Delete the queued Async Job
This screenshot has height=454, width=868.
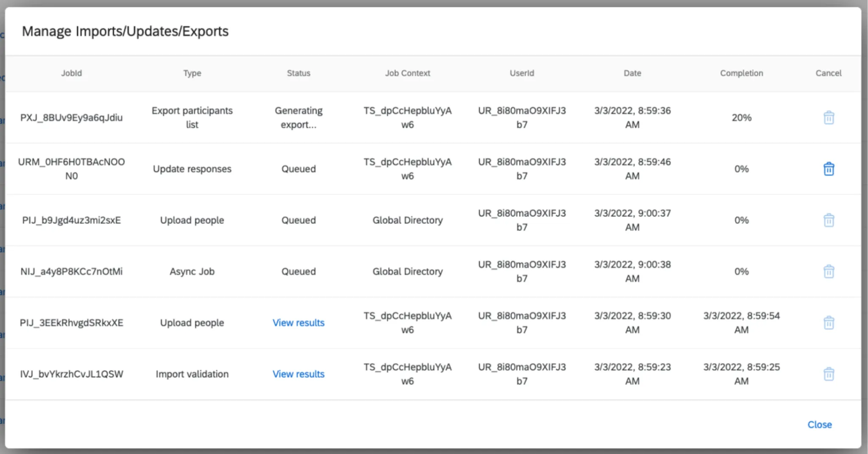pyautogui.click(x=829, y=271)
